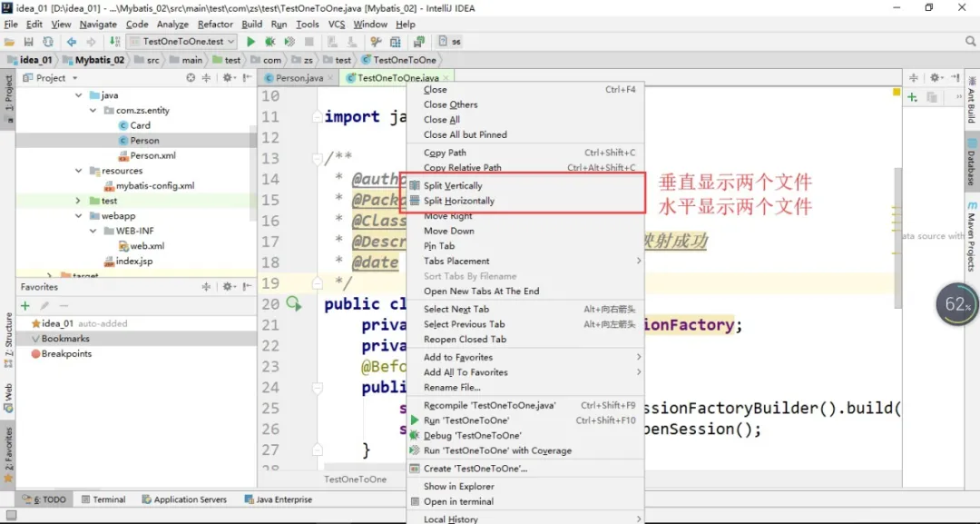Toggle the Database tool window side tab

(x=971, y=162)
